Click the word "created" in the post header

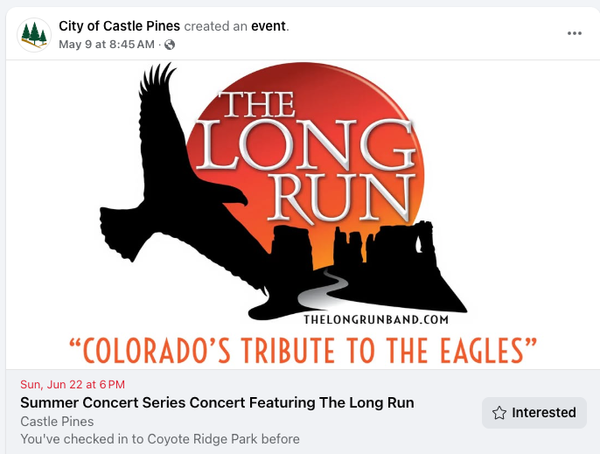(x=212, y=24)
